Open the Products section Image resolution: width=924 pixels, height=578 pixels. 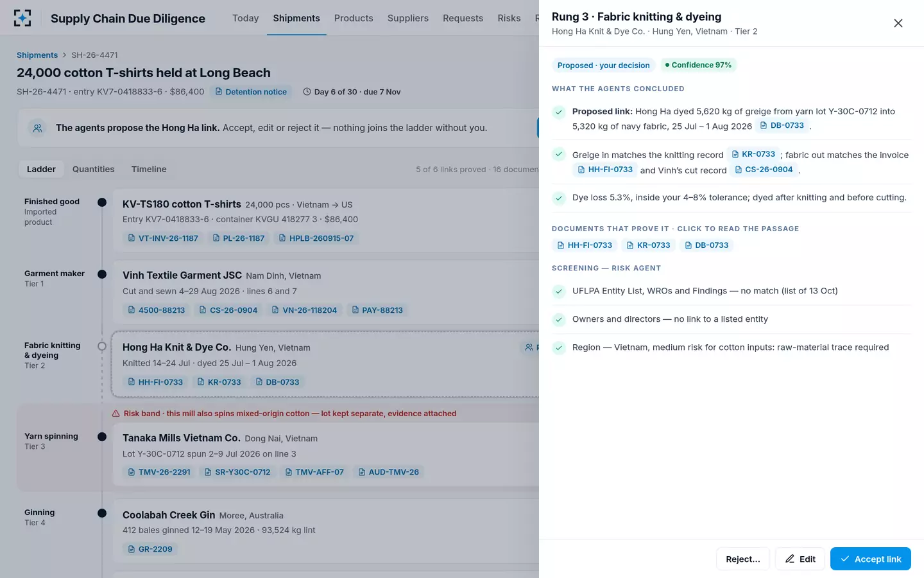354,18
